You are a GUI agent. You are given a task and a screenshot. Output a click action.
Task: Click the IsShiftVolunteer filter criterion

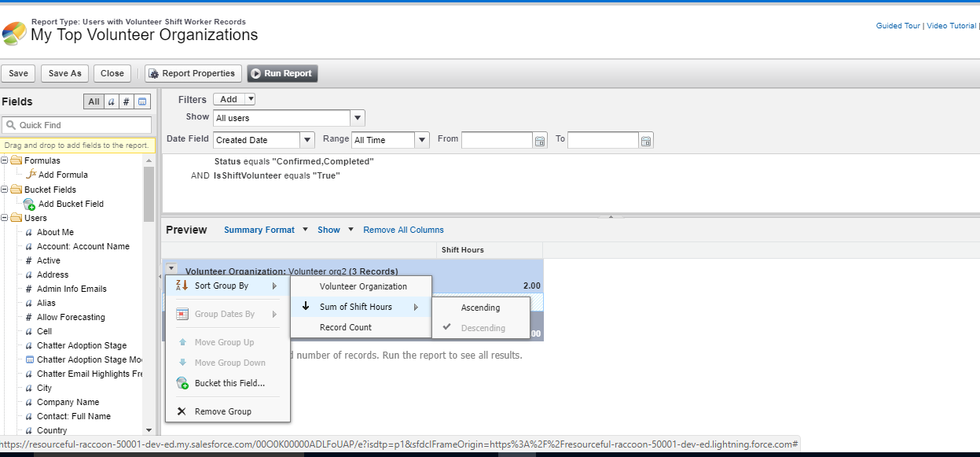(x=277, y=175)
